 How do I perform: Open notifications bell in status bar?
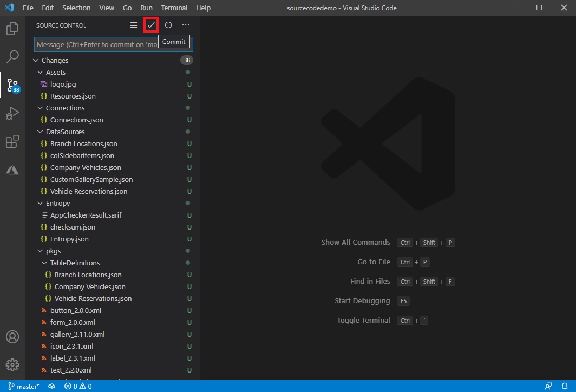click(x=565, y=386)
